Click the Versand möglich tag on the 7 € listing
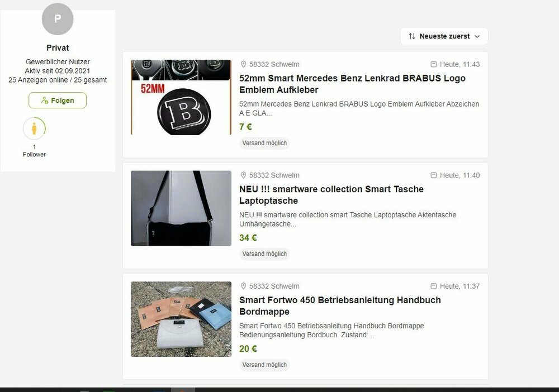Viewport: 559px width, 392px height. coord(264,143)
